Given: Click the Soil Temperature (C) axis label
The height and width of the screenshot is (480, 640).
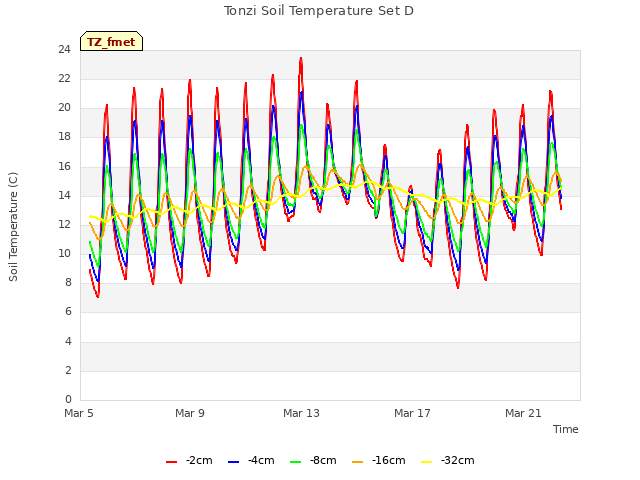Looking at the screenshot, I should point(13,227).
